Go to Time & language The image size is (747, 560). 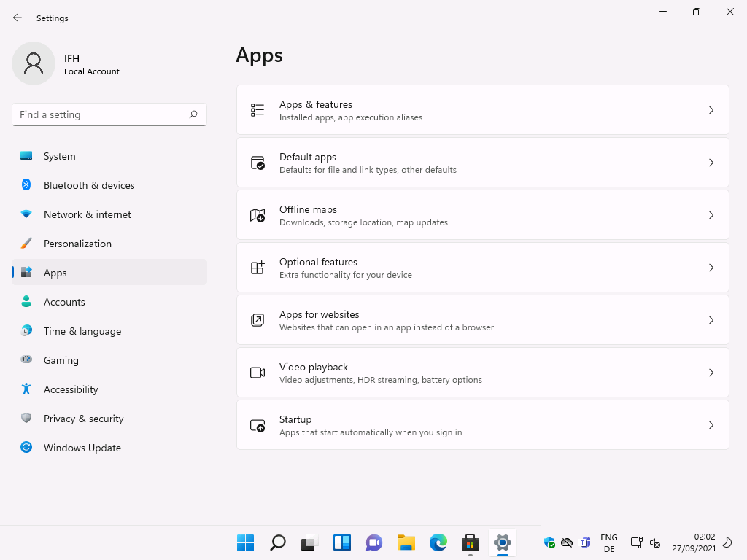point(109,331)
